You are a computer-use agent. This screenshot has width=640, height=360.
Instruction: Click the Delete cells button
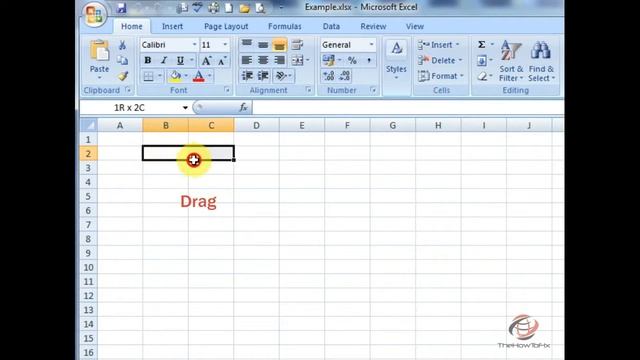440,60
